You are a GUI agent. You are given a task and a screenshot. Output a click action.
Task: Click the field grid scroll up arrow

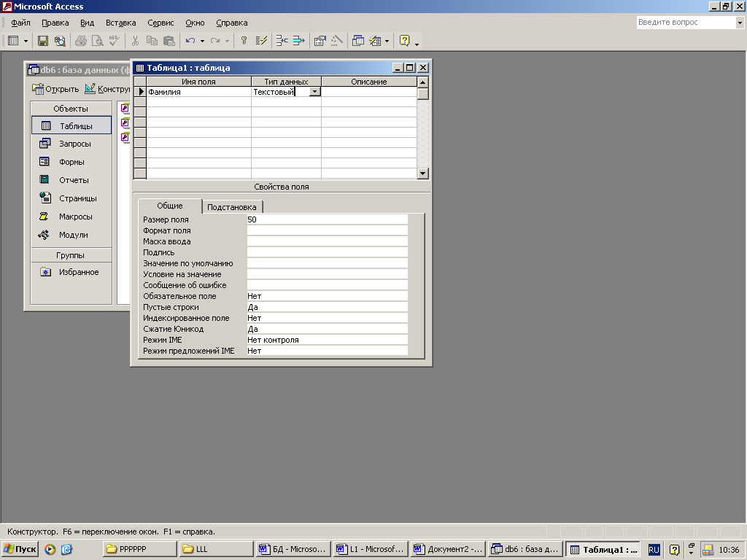tap(422, 82)
